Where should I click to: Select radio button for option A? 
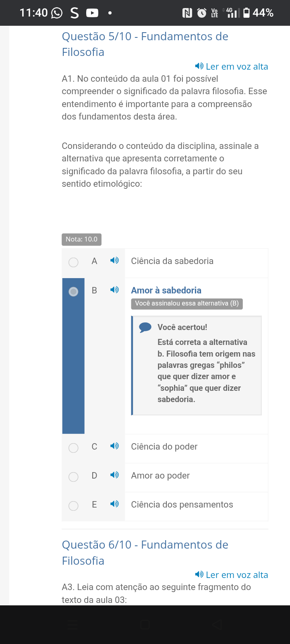(73, 262)
